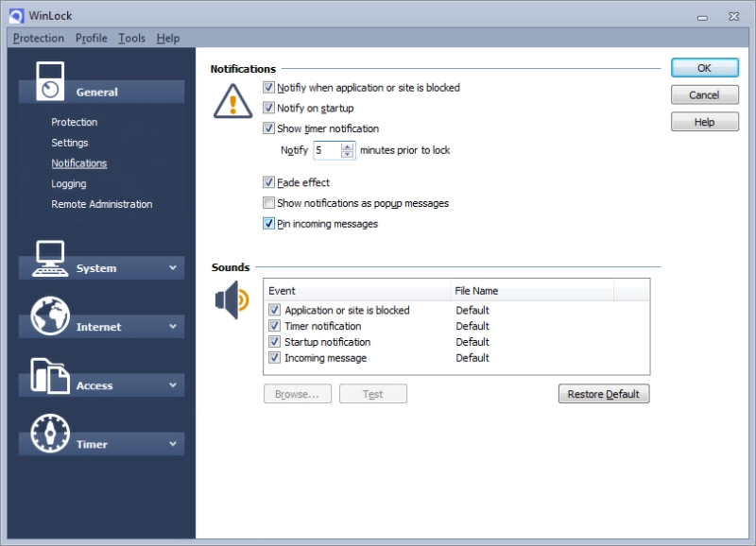Uncheck the Incoming message sound row
The image size is (756, 546).
click(274, 358)
